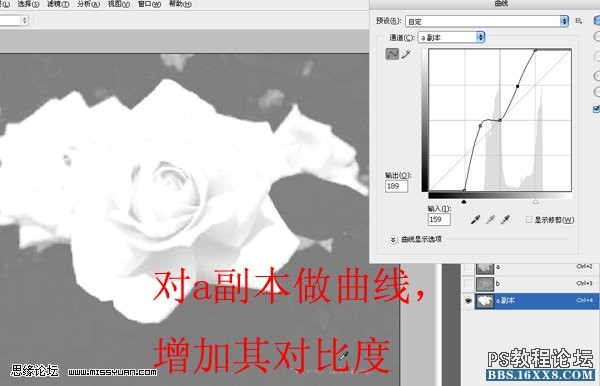600x386 pixels.
Task: Enable the 显示修剪 checkbox
Action: 529,220
